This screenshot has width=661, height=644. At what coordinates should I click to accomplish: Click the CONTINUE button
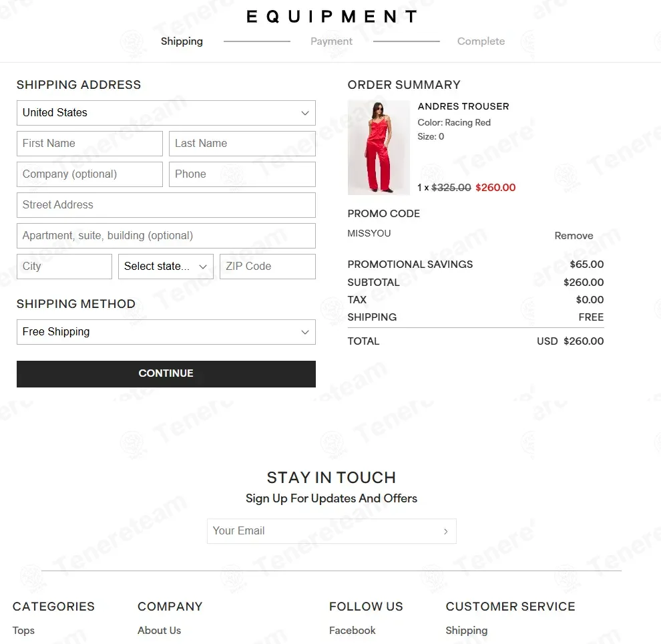point(166,373)
